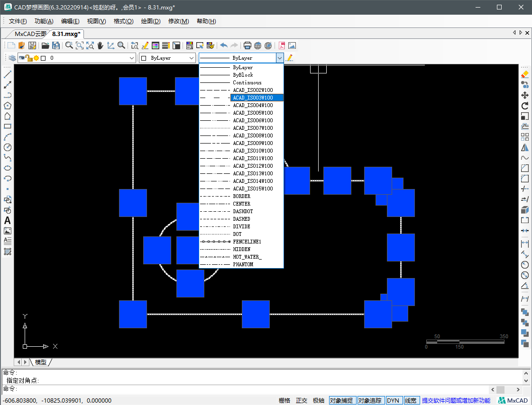Click the Undo arrow icon

(224, 45)
